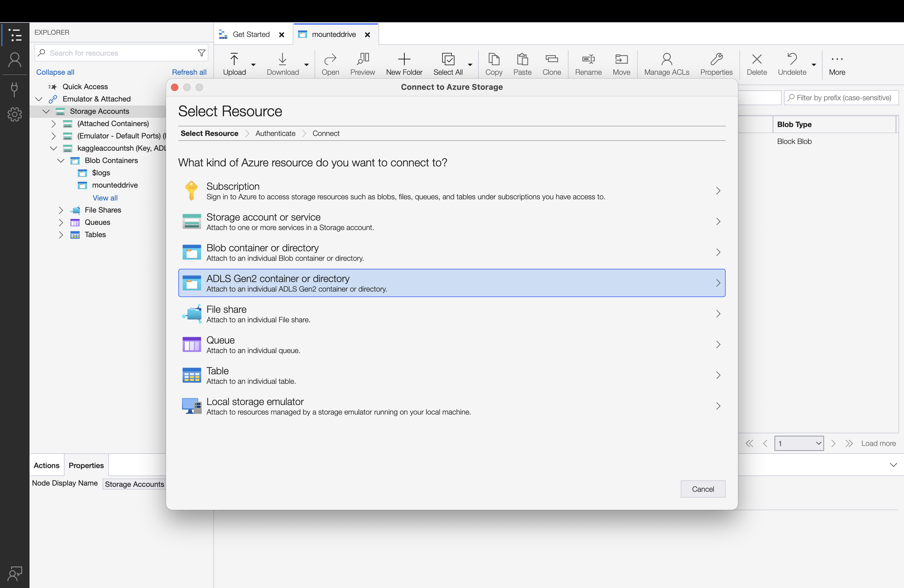
Task: Click the feedback icon at sidebar bottom
Action: 15,574
